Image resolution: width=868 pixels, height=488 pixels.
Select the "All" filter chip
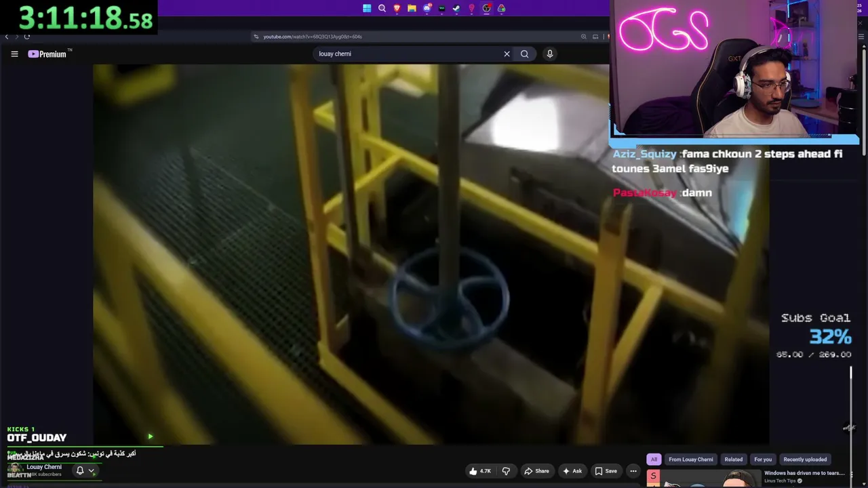654,460
